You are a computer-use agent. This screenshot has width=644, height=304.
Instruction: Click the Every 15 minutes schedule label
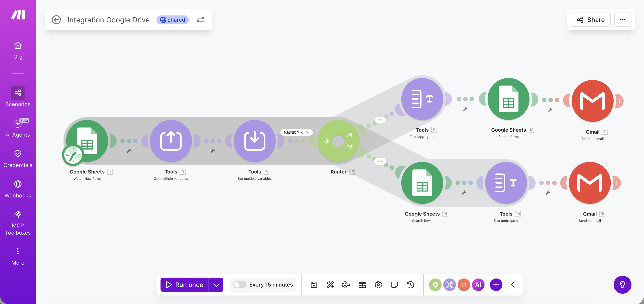pos(271,285)
